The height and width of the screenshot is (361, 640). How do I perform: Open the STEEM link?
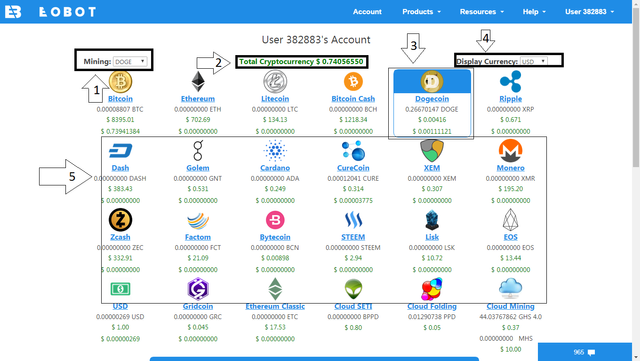click(x=353, y=237)
